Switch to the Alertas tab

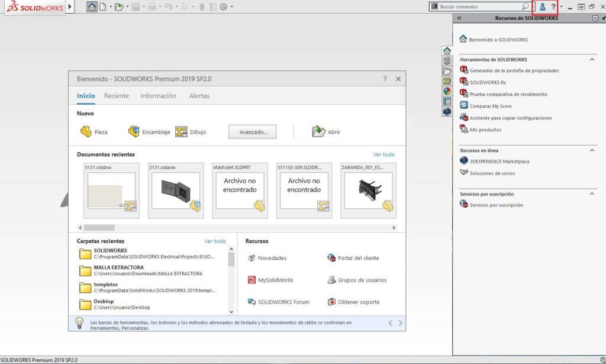[199, 96]
